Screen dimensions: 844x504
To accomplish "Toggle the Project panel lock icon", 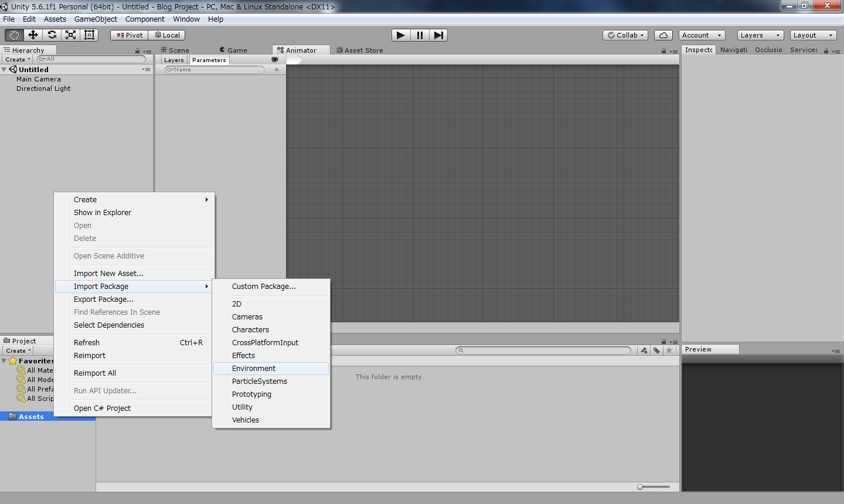I will pyautogui.click(x=663, y=342).
